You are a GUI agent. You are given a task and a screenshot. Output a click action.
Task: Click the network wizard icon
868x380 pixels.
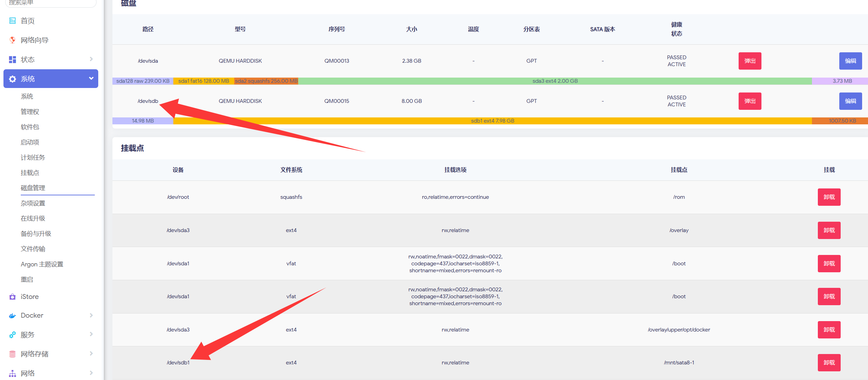pos(12,40)
